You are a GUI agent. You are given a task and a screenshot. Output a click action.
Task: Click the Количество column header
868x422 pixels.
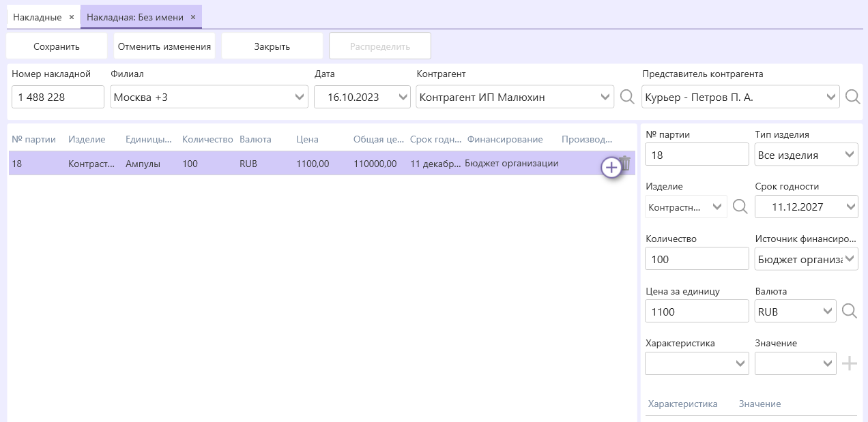pos(207,139)
